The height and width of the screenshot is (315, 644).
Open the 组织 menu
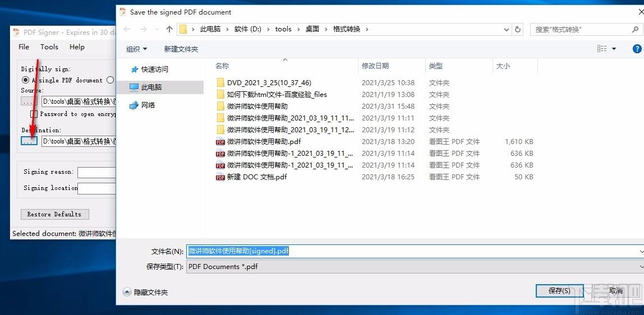(x=136, y=49)
